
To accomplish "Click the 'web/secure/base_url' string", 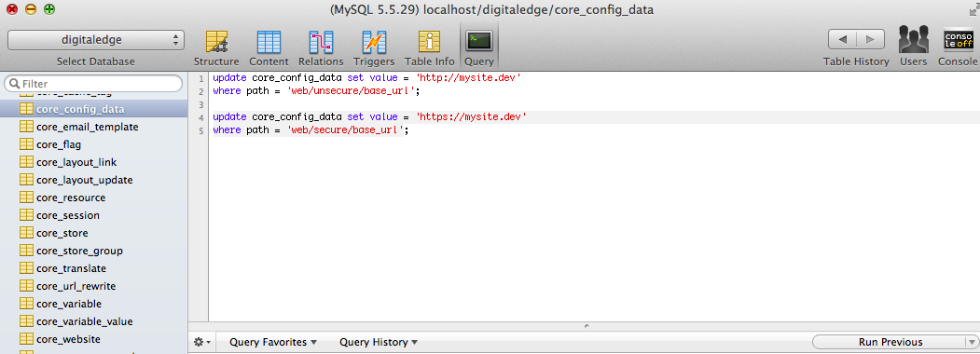I will coord(345,129).
